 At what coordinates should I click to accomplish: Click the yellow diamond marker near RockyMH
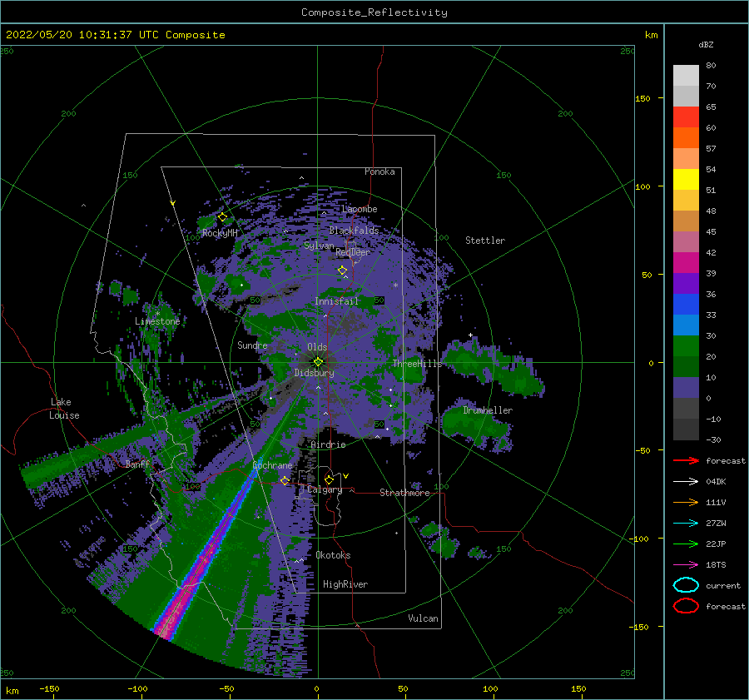222,217
